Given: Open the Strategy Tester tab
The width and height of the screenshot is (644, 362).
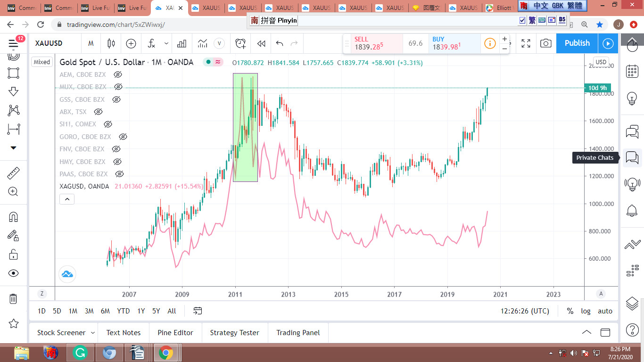Looking at the screenshot, I should [x=234, y=333].
